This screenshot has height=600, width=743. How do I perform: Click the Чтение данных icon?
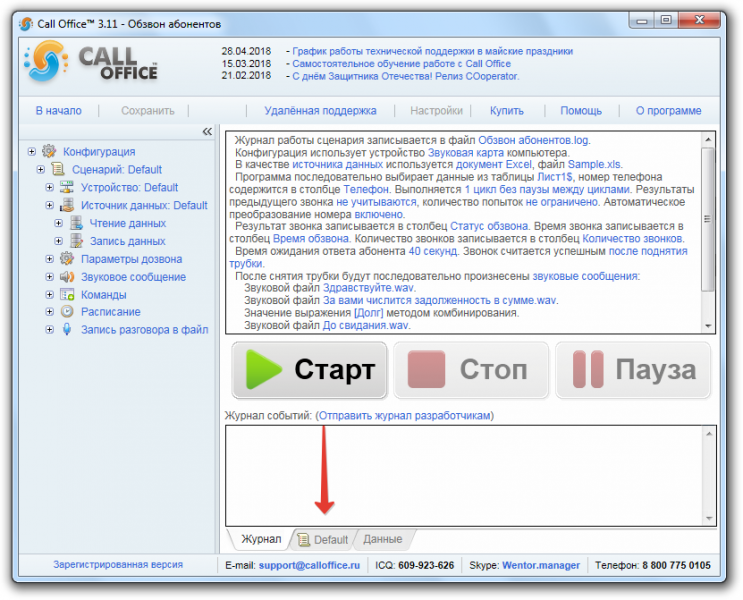[x=76, y=223]
